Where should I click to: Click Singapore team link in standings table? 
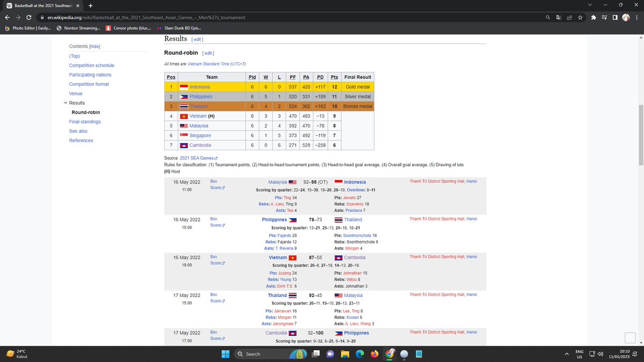[x=200, y=136]
